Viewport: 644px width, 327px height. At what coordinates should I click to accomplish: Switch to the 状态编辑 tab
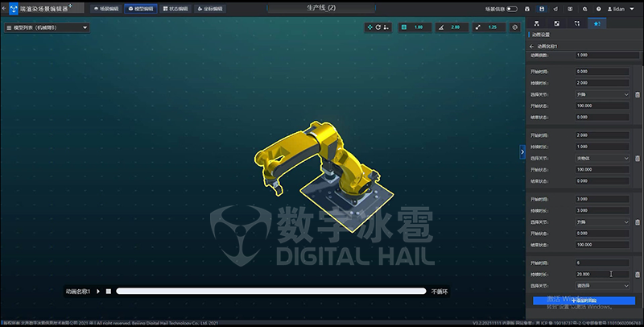point(175,9)
